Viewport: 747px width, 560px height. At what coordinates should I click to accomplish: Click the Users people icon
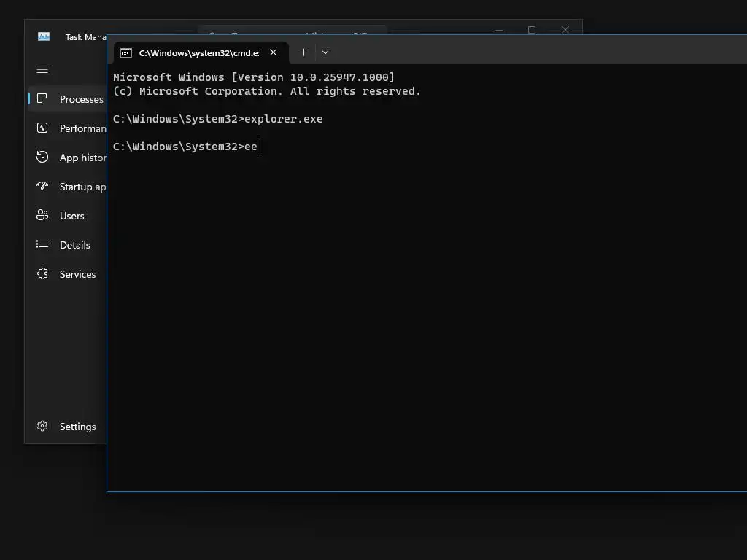tap(42, 215)
